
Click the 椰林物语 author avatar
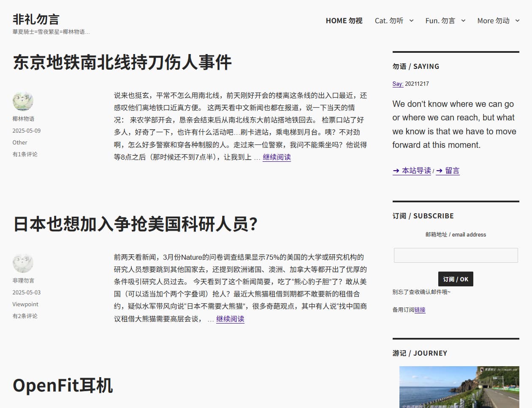[23, 101]
